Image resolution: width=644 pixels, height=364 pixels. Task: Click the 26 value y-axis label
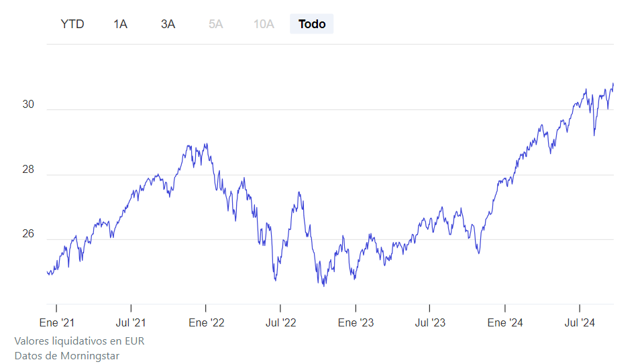(x=28, y=235)
